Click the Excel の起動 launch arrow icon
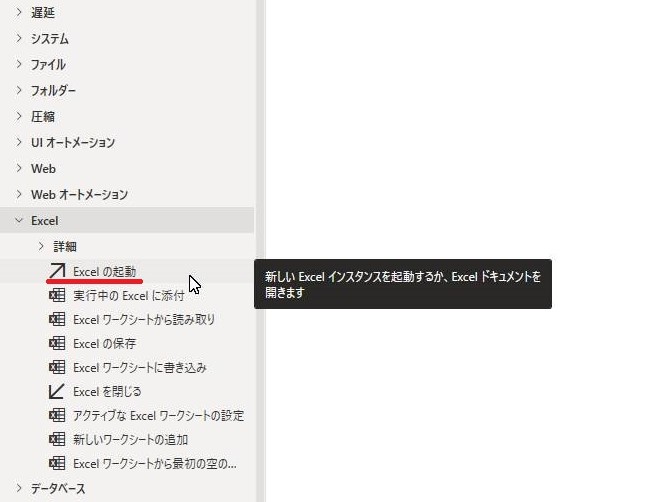Viewport: 671px width, 502px height. pos(56,271)
